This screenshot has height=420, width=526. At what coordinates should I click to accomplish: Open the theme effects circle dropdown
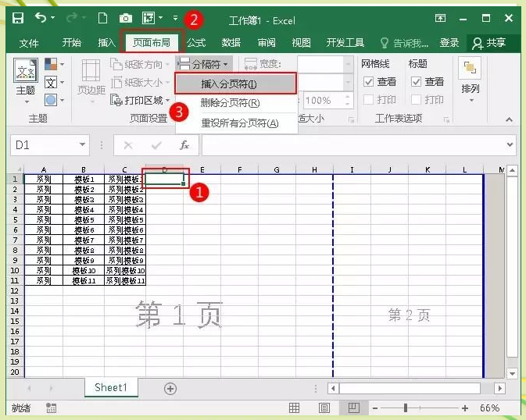point(54,100)
